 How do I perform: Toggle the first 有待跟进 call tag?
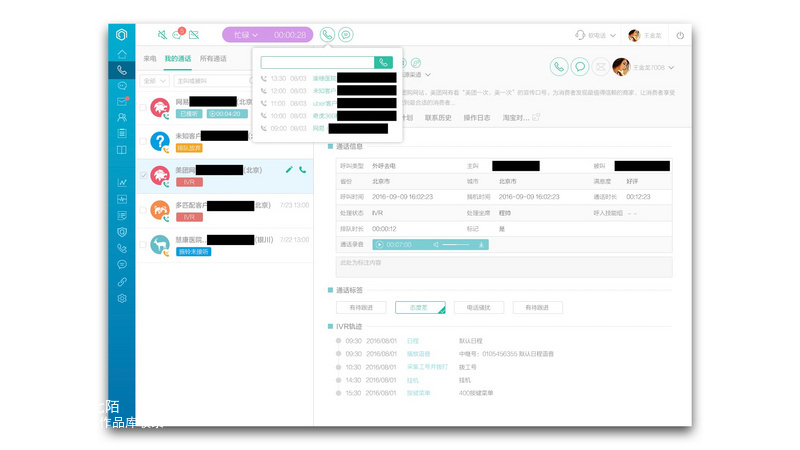pyautogui.click(x=361, y=308)
